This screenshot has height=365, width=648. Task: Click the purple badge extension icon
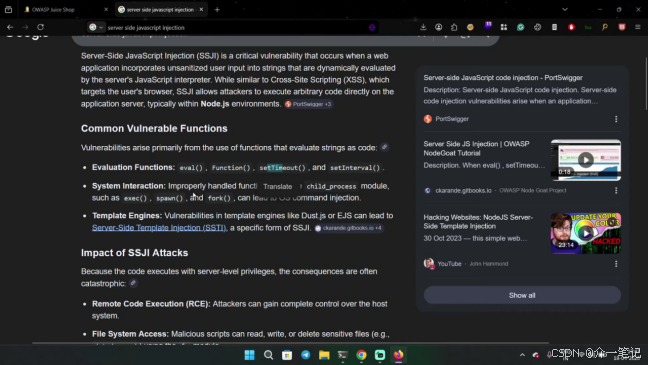(x=488, y=26)
